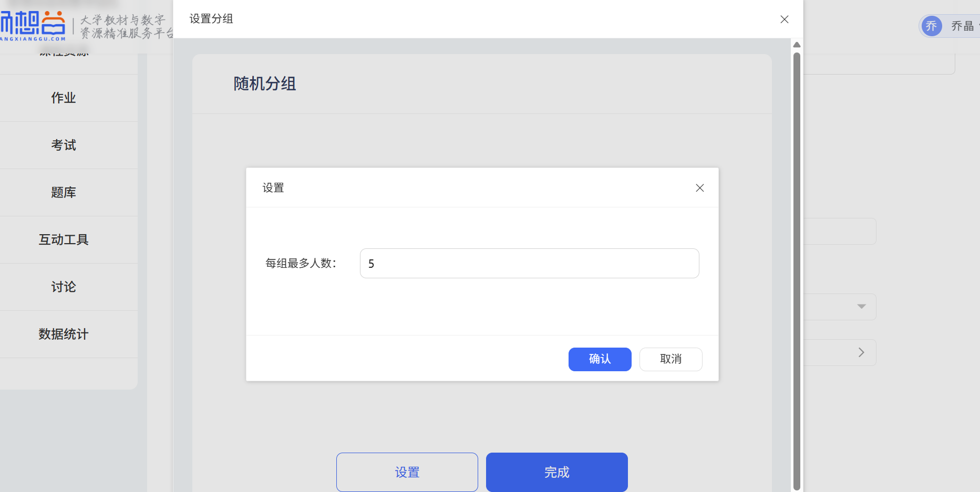The height and width of the screenshot is (492, 980).
Task: Click the outlined 设置 button
Action: pos(407,472)
